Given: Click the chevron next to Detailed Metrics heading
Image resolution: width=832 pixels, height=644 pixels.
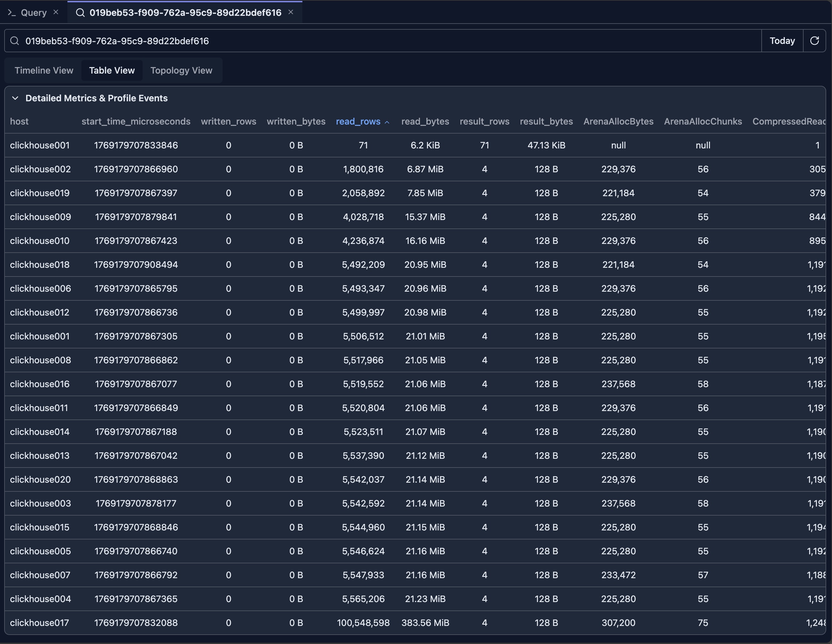Looking at the screenshot, I should tap(15, 98).
